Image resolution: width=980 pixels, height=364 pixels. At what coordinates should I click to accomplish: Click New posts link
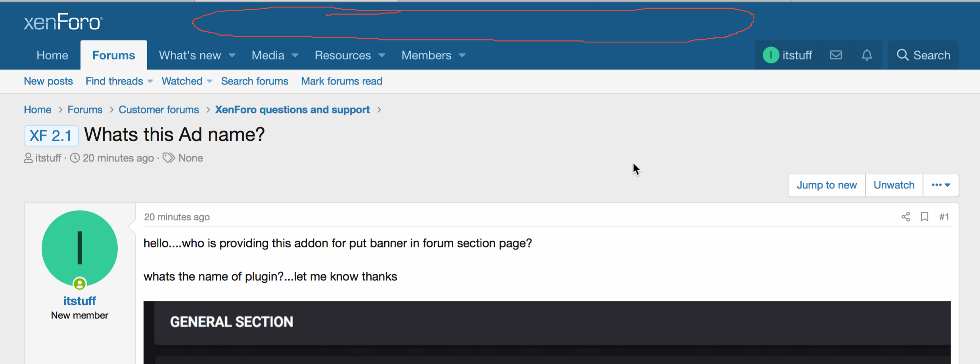click(48, 81)
